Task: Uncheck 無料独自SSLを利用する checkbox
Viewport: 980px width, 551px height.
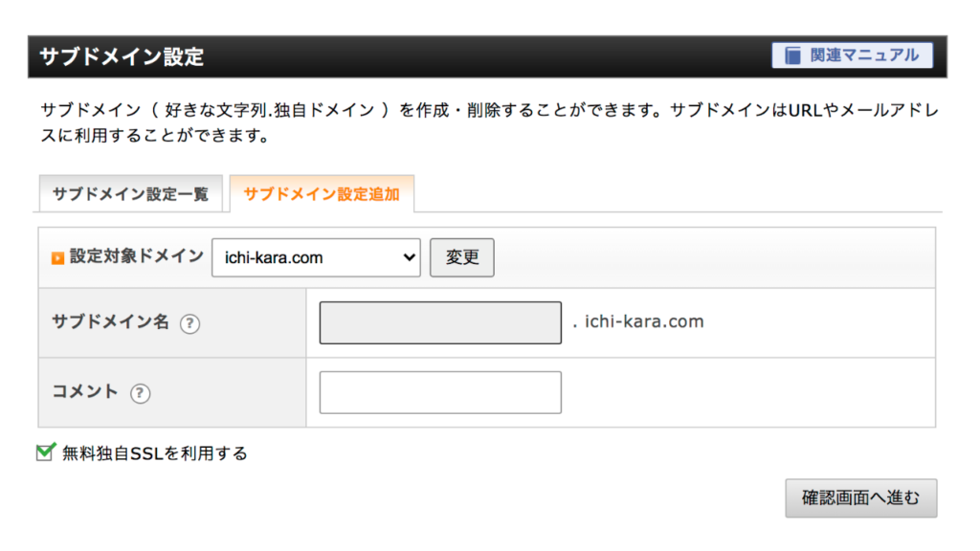Action: (x=44, y=452)
